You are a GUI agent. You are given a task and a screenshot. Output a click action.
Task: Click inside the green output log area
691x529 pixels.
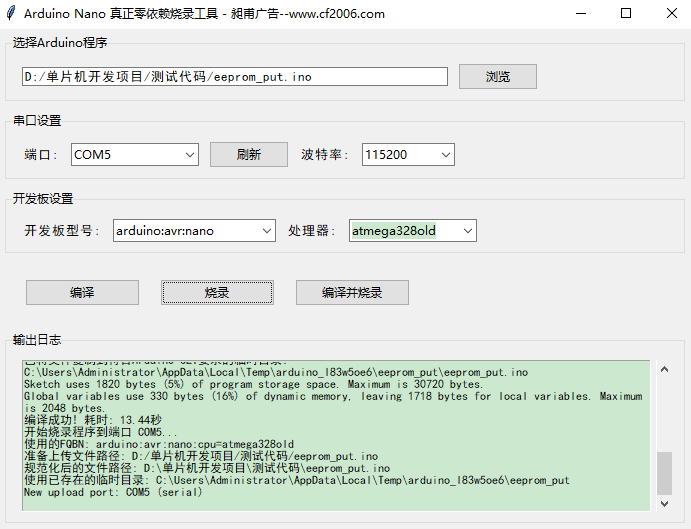[335, 430]
